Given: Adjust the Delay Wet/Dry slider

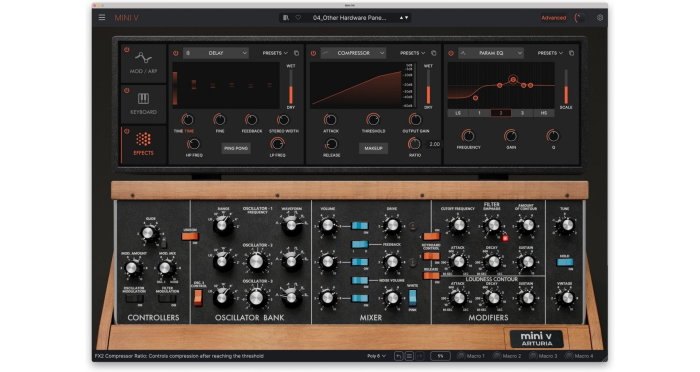Looking at the screenshot, I should point(291,87).
